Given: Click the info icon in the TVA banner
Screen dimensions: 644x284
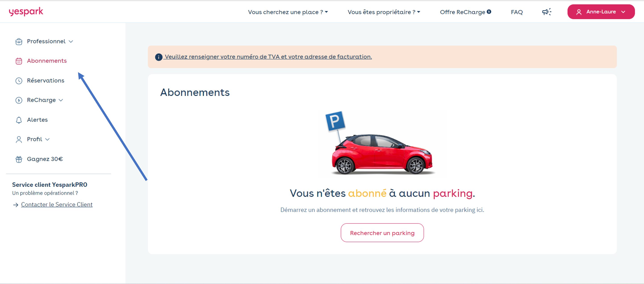Looking at the screenshot, I should click(x=159, y=57).
